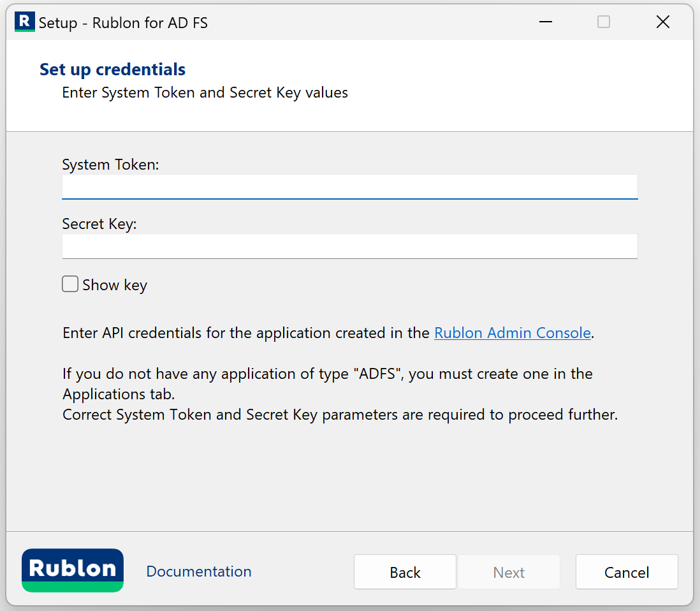The image size is (700, 611).
Task: Click the Rublon logo at bottom left
Action: pos(73,570)
